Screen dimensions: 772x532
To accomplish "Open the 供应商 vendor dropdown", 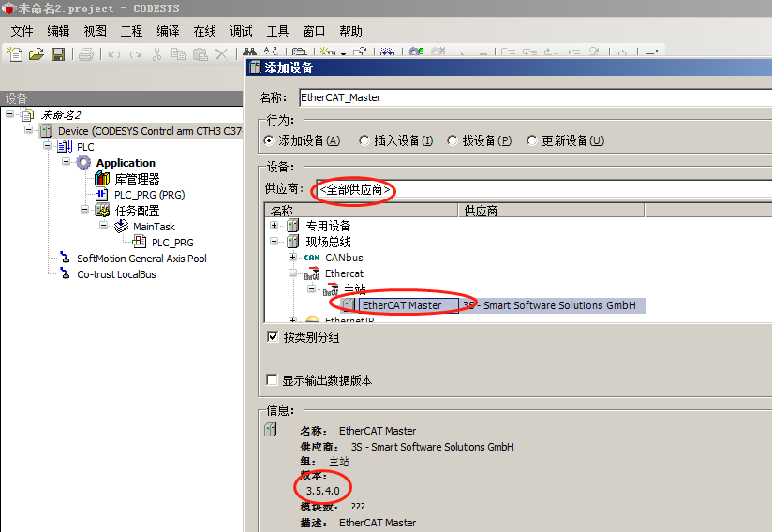I will point(543,189).
